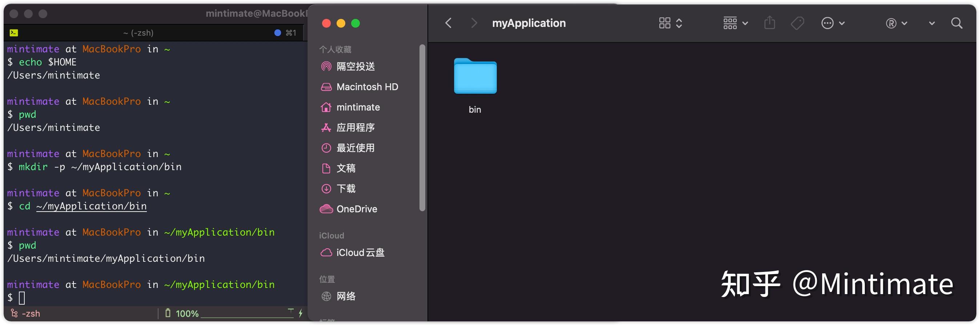980x325 pixels.
Task: Click the Finder sidebar scrollbar
Action: click(422, 128)
